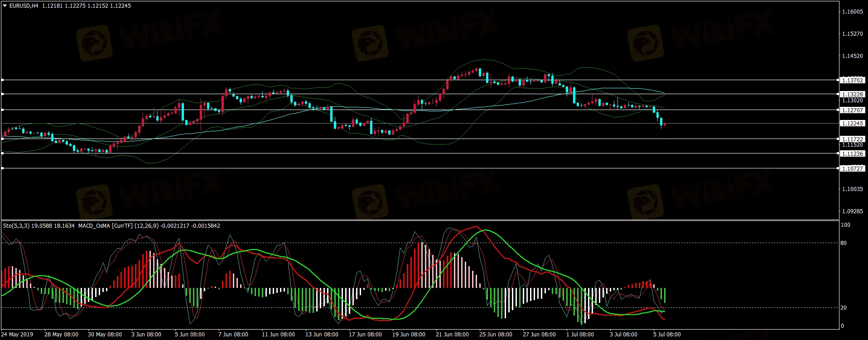Click the current price marker 1.12245
This screenshot has width=868, height=340.
coord(852,123)
